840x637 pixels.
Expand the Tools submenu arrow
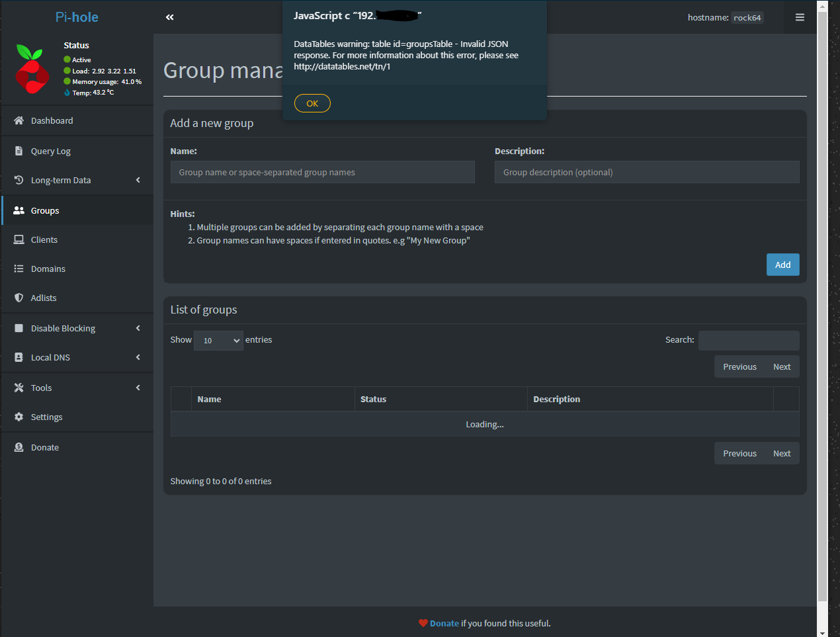coord(138,388)
